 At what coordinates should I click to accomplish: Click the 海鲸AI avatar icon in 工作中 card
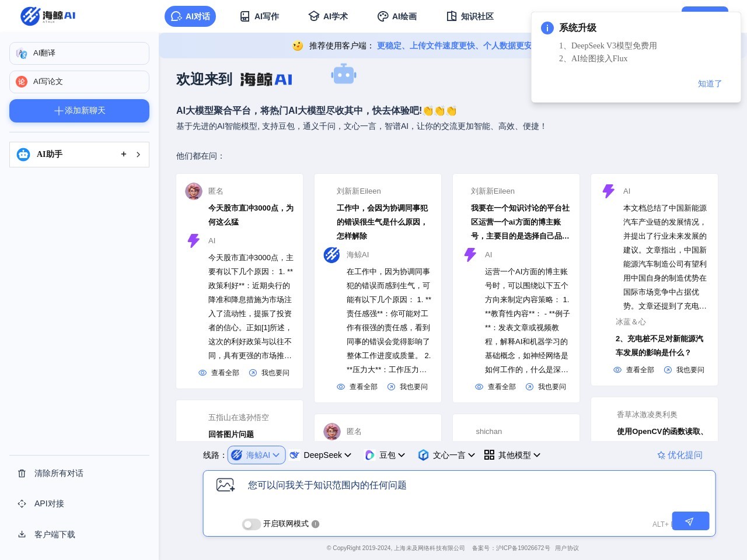click(332, 255)
